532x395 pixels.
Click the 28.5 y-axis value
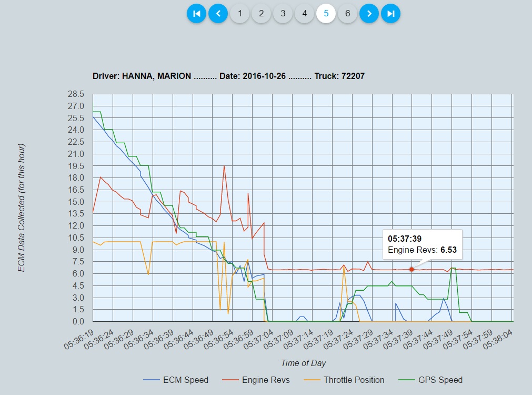click(x=76, y=94)
